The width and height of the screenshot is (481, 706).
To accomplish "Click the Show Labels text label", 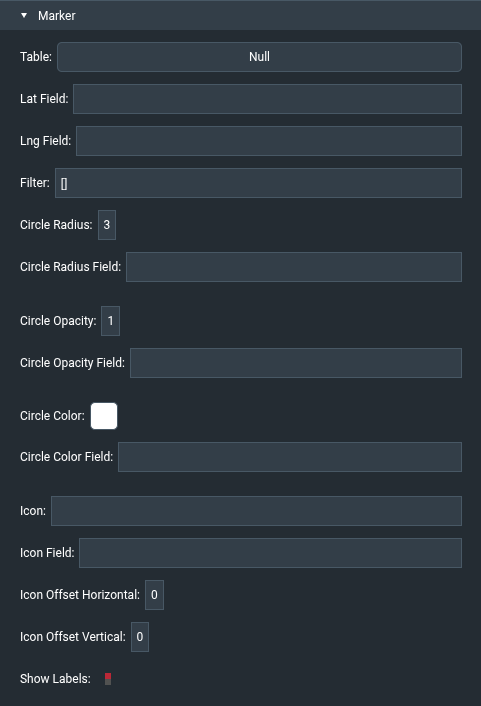I will pyautogui.click(x=55, y=679).
